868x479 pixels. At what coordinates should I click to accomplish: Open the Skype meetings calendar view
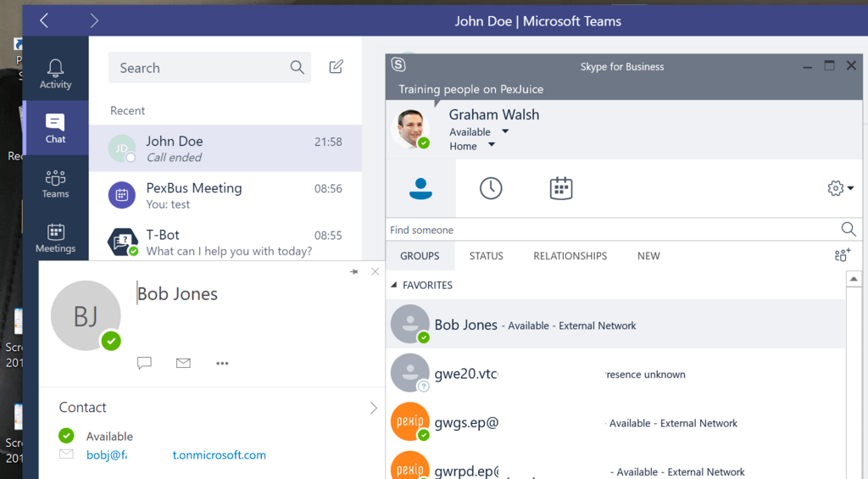(x=561, y=188)
